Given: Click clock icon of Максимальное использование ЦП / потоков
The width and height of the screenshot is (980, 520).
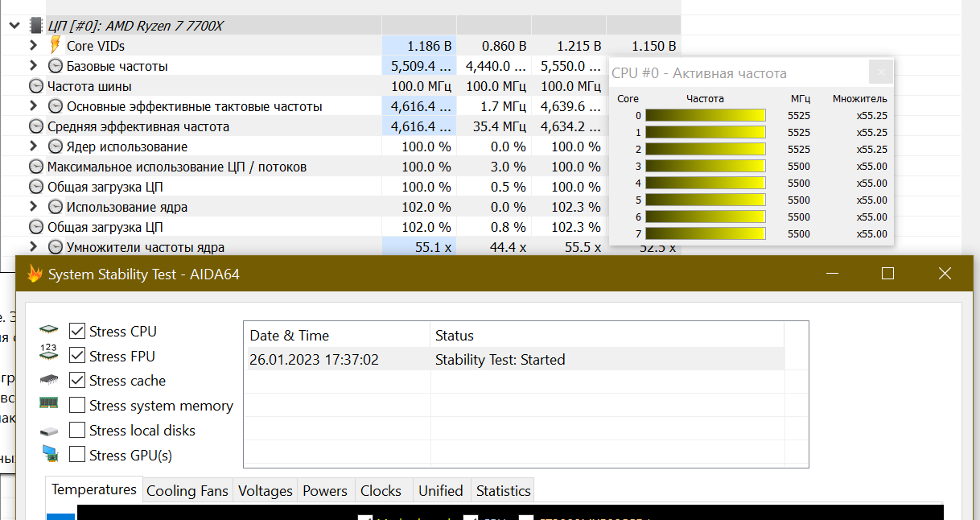Looking at the screenshot, I should [36, 167].
